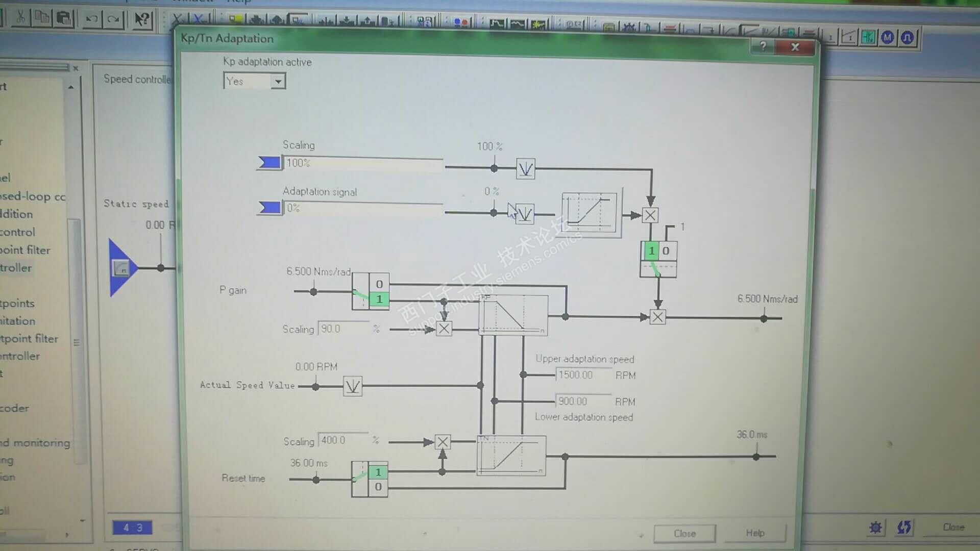
Task: Click the blue connector for Scaling signal
Action: (269, 162)
